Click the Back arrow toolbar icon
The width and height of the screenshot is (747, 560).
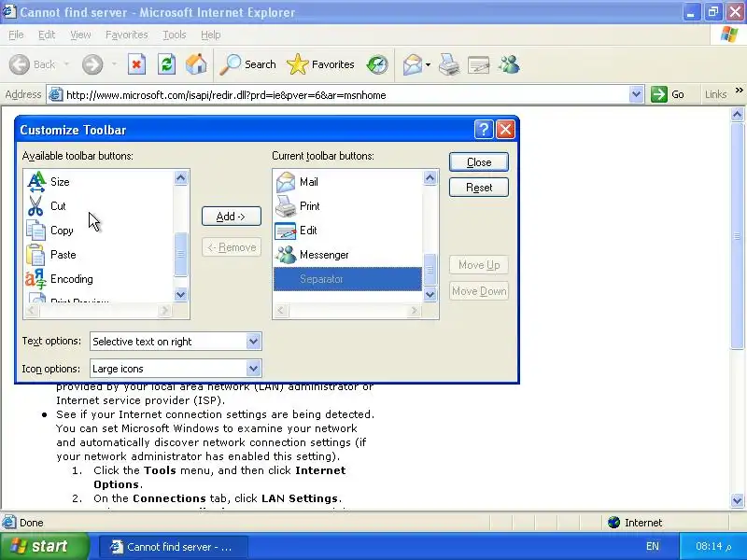20,64
